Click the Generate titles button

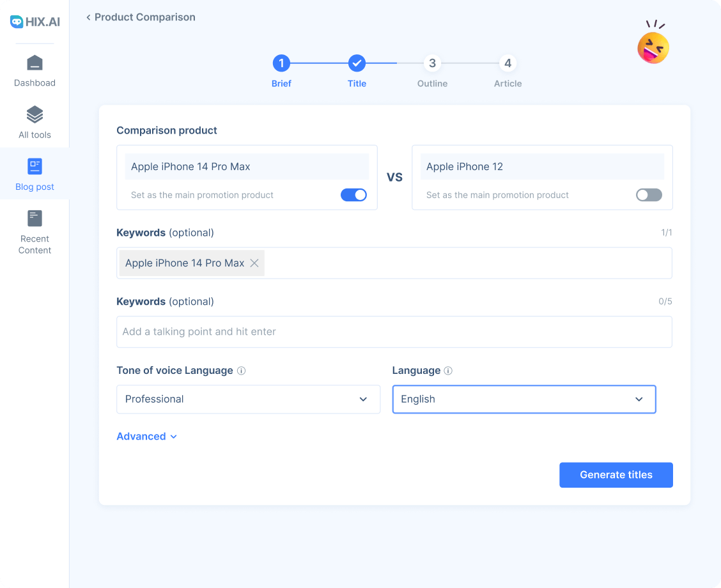[x=616, y=475]
